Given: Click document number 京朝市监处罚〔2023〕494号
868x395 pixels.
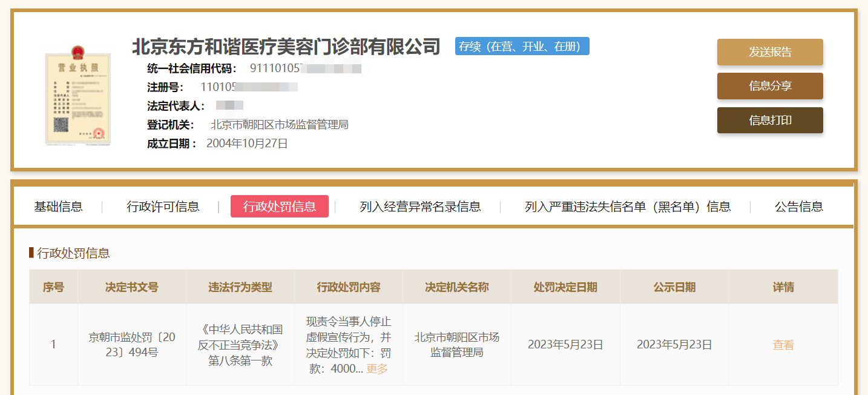Looking at the screenshot, I should (132, 345).
